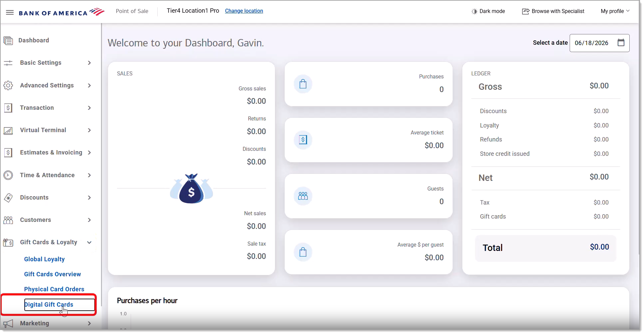Viewport: 644px width, 334px height.
Task: Click Browse with Specialist
Action: pos(553,11)
